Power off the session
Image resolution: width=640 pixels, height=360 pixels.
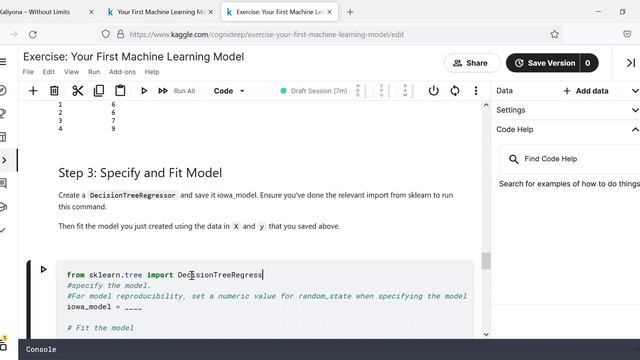click(x=433, y=91)
